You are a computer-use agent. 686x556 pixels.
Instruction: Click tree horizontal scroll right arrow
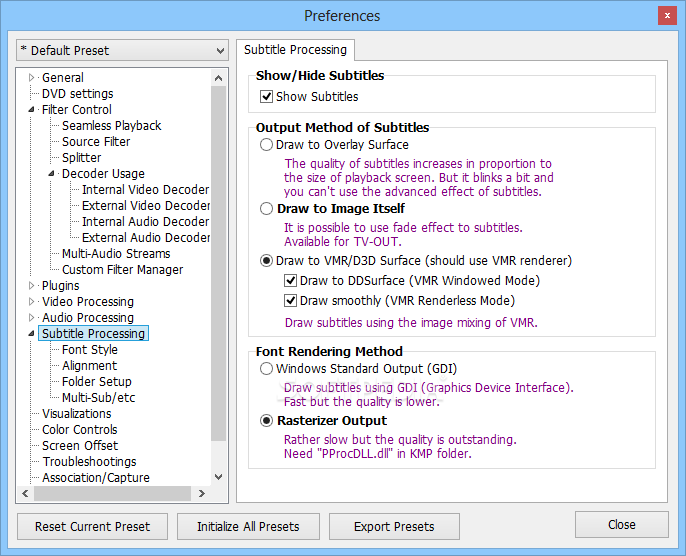(201, 493)
